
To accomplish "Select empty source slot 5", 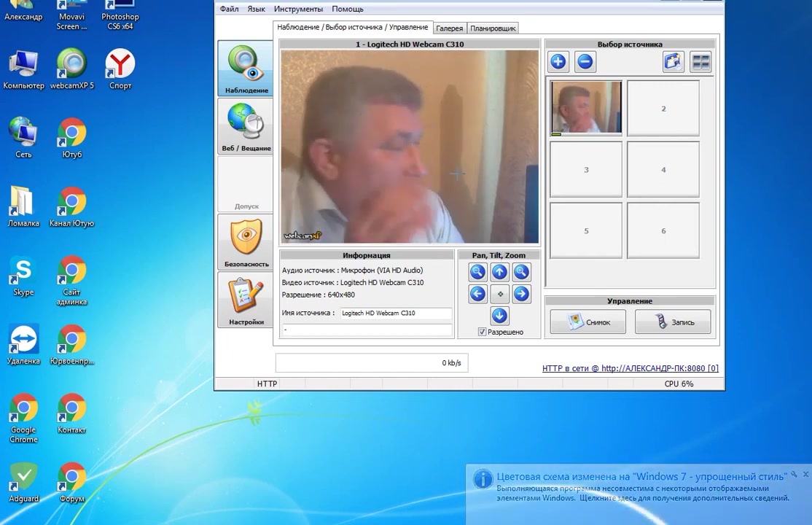I will point(586,230).
